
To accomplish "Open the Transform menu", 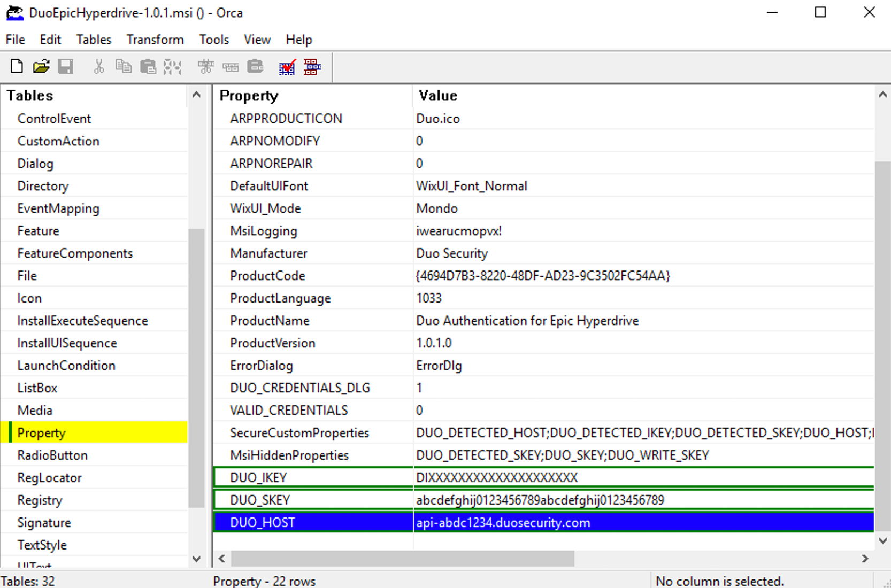I will (155, 40).
